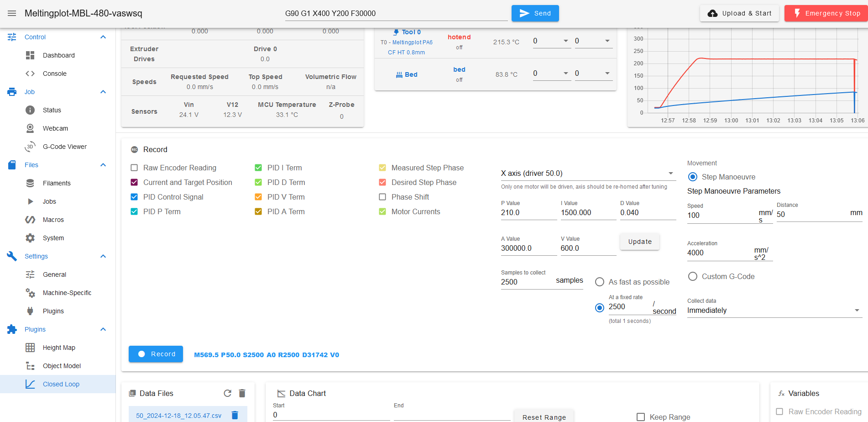Click the wrench icon beside Settings
The height and width of the screenshot is (422, 868).
(12, 256)
